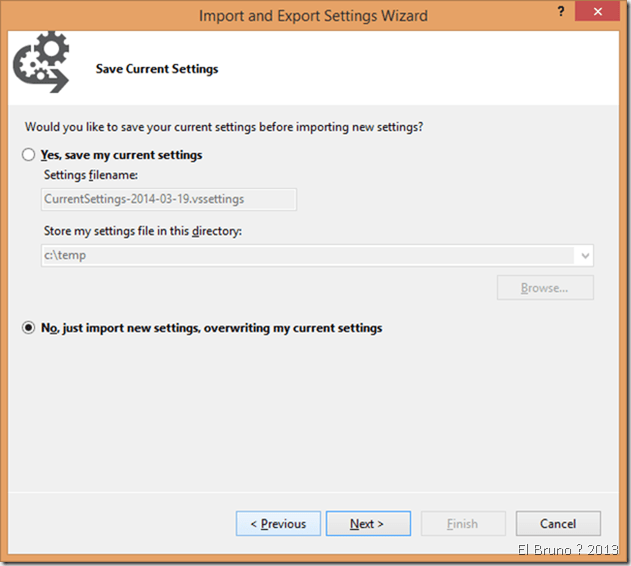631x566 pixels.
Task: Click the 'Save Current Settings' heading
Action: coord(157,69)
